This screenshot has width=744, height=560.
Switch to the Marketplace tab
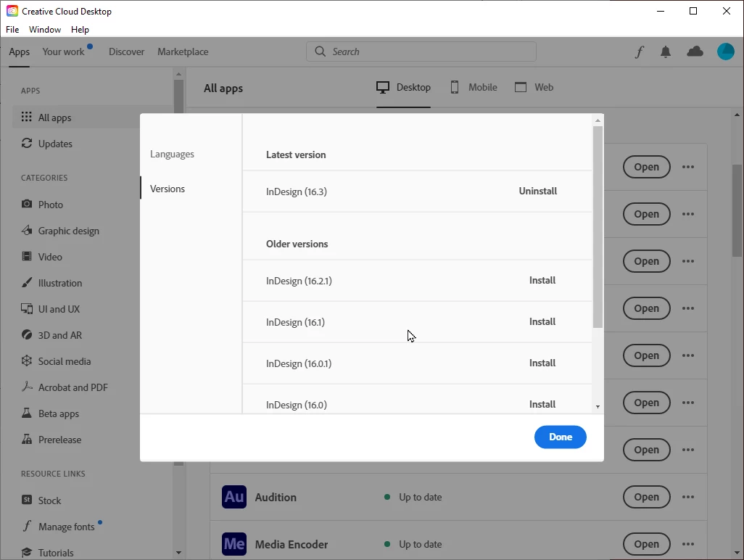pos(183,52)
